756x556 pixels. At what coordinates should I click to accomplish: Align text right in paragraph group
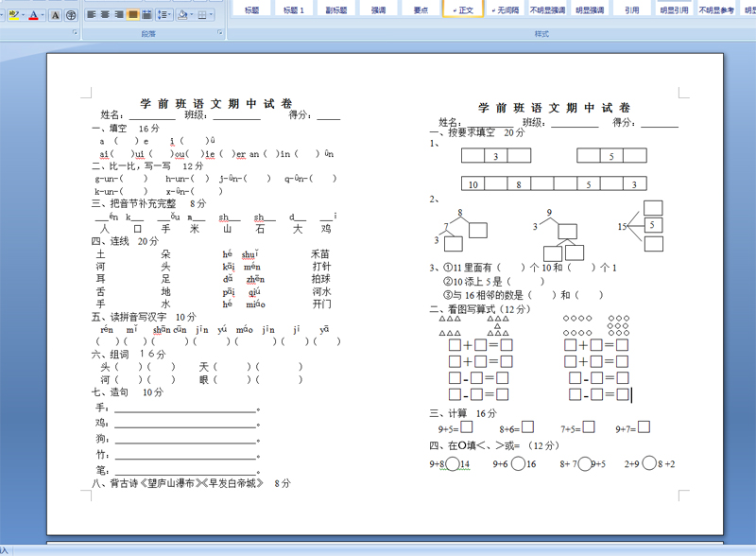pos(119,15)
